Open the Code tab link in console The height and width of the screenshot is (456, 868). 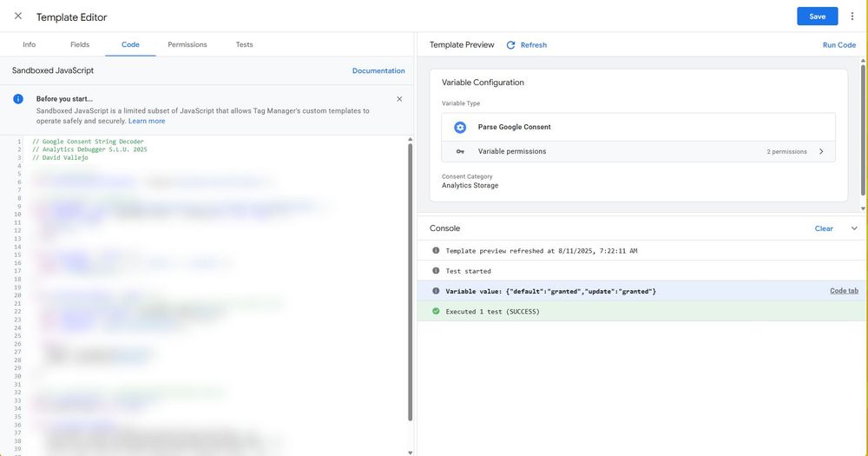pos(844,291)
